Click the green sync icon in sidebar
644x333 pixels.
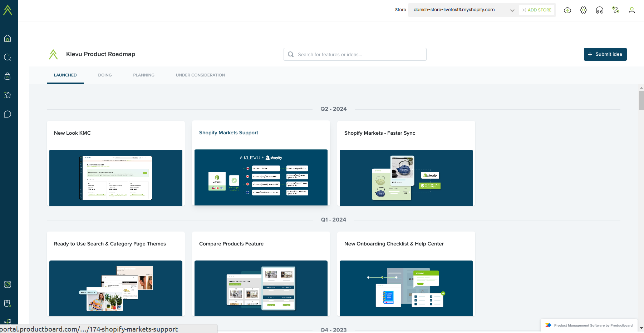tap(8, 284)
